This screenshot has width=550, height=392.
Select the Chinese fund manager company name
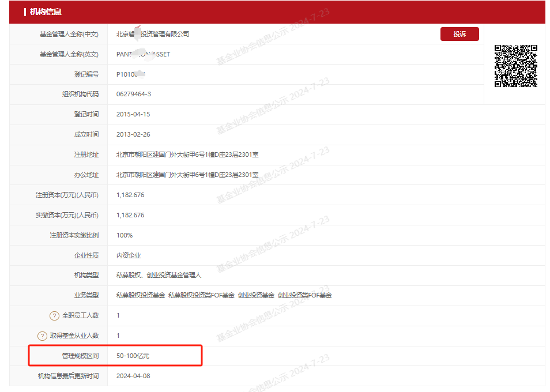point(153,34)
